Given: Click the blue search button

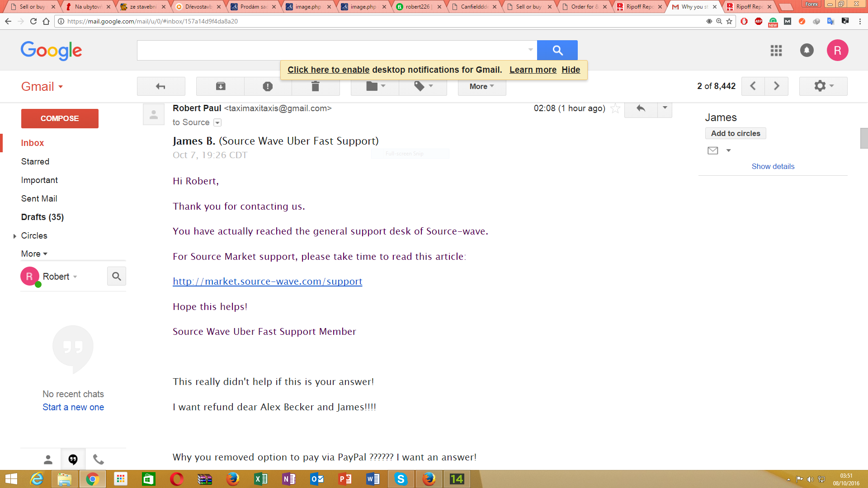Looking at the screenshot, I should 557,50.
